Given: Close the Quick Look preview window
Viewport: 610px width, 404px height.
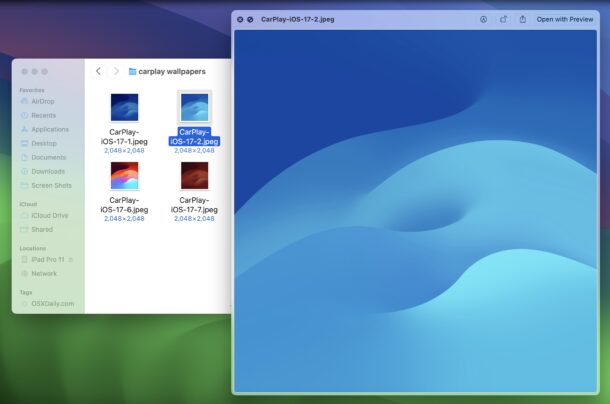Looking at the screenshot, I should [x=240, y=19].
